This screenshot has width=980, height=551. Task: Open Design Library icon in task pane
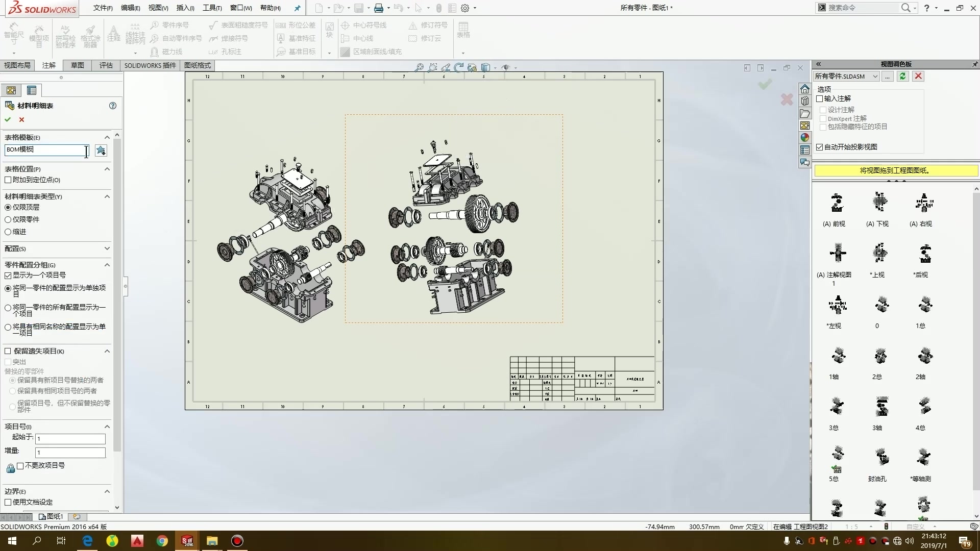tap(805, 101)
